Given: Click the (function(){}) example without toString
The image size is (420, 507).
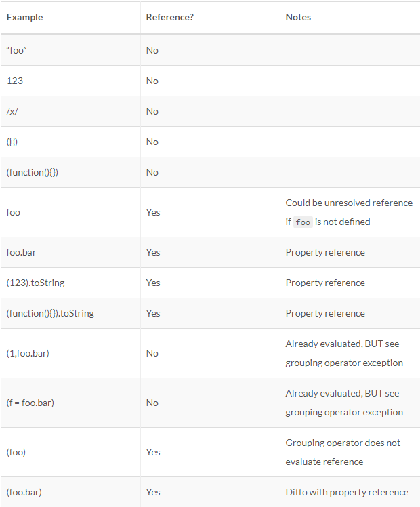Looking at the screenshot, I should coord(33,172).
